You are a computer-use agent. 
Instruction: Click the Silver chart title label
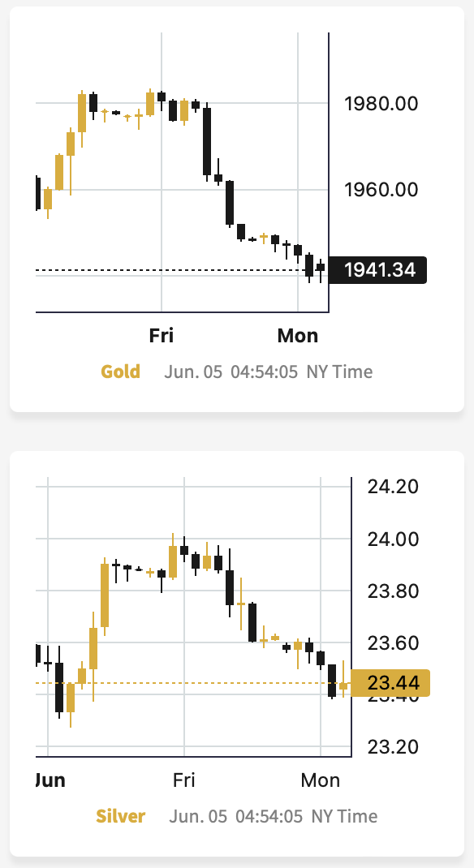[121, 816]
